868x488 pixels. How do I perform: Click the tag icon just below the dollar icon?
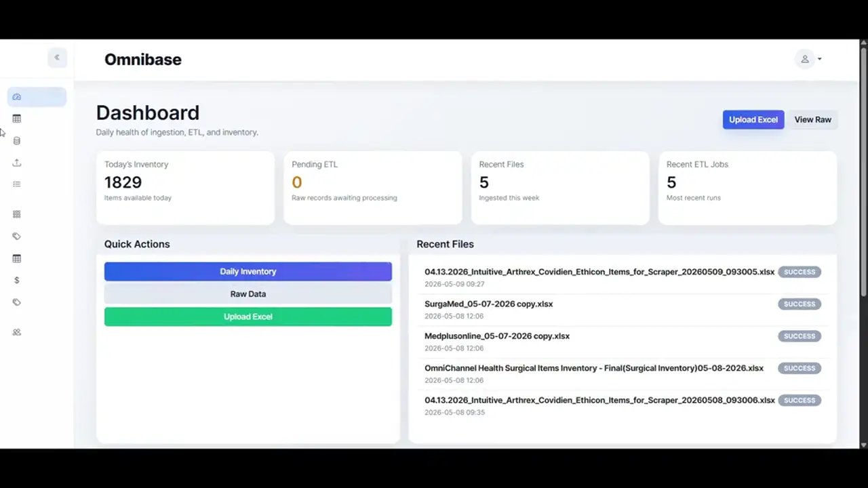[x=17, y=302]
